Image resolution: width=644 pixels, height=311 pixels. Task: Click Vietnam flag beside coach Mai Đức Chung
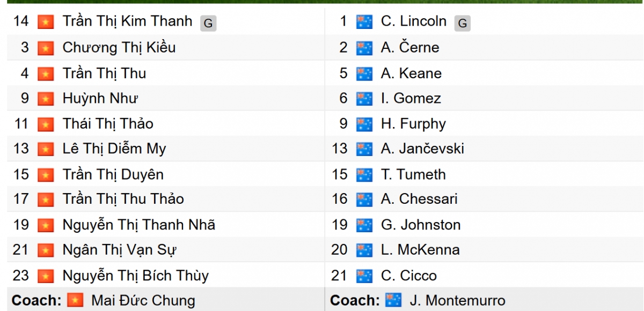(75, 301)
